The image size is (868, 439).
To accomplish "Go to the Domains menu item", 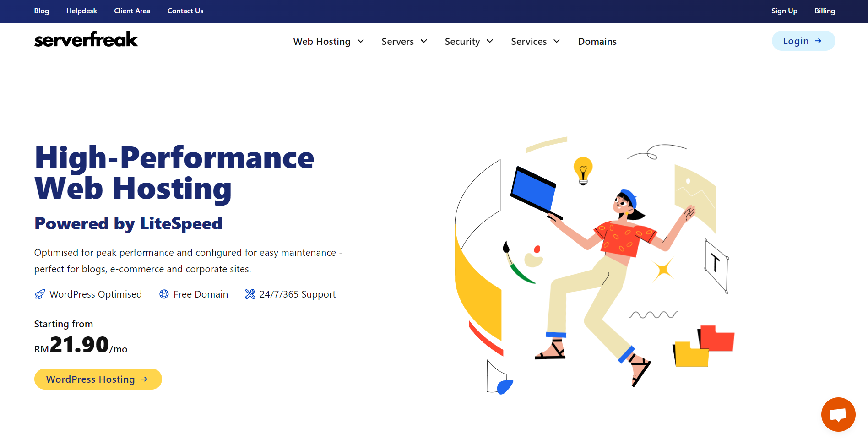I will point(597,42).
